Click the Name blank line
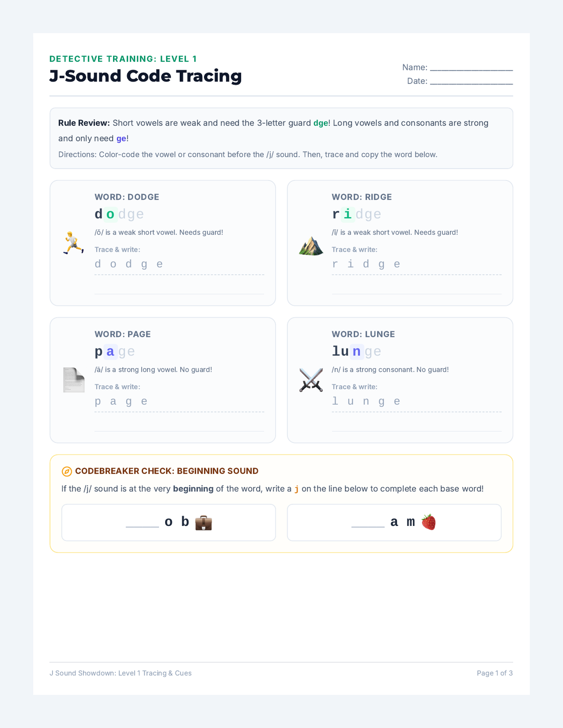563x728 pixels. tap(472, 68)
